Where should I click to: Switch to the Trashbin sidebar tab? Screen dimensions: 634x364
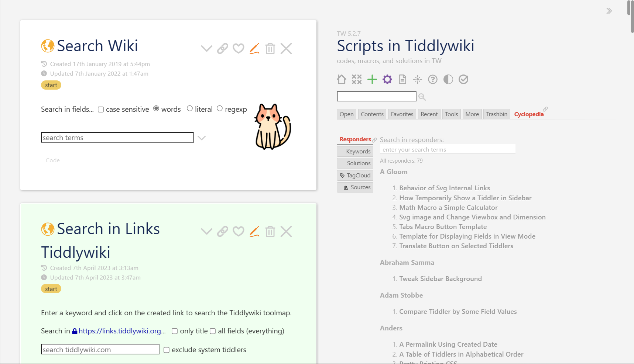tap(497, 114)
